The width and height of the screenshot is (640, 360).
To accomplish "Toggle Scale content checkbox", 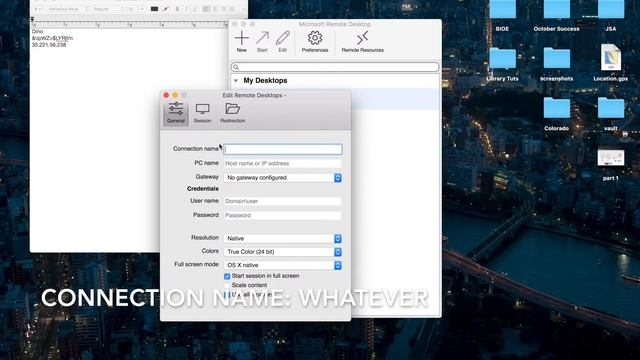I will coord(227,285).
